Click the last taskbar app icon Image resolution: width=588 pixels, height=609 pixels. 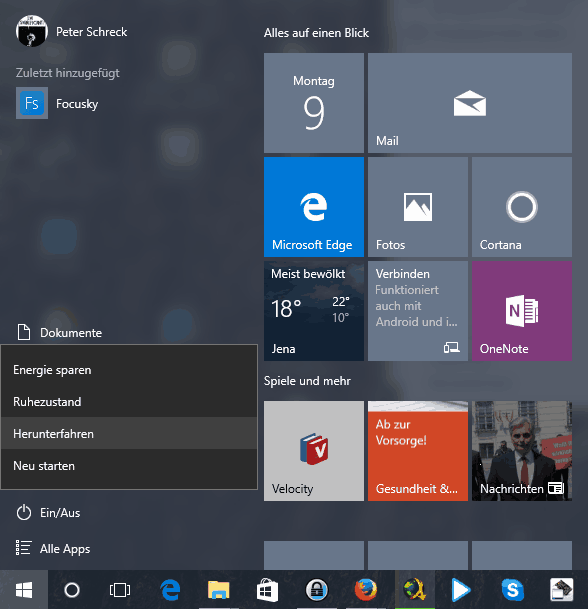[561, 590]
